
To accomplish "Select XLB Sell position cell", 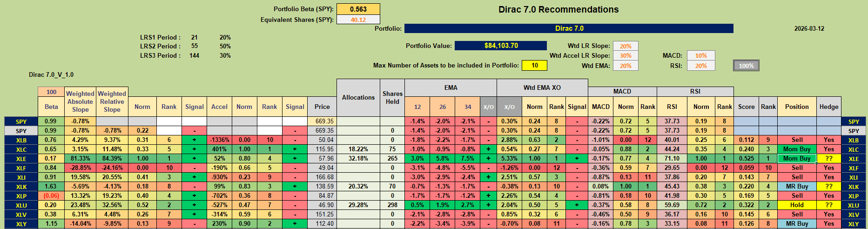I will pos(797,140).
